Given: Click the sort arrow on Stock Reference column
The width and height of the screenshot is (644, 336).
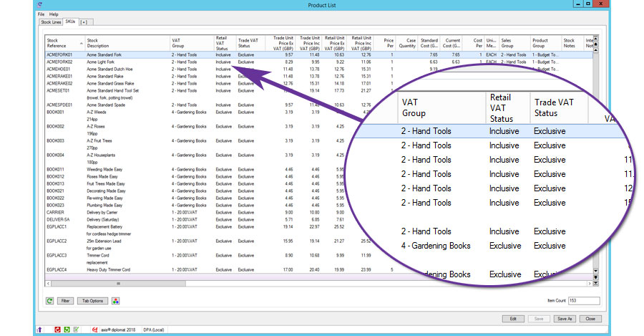Looking at the screenshot, I should [x=82, y=43].
